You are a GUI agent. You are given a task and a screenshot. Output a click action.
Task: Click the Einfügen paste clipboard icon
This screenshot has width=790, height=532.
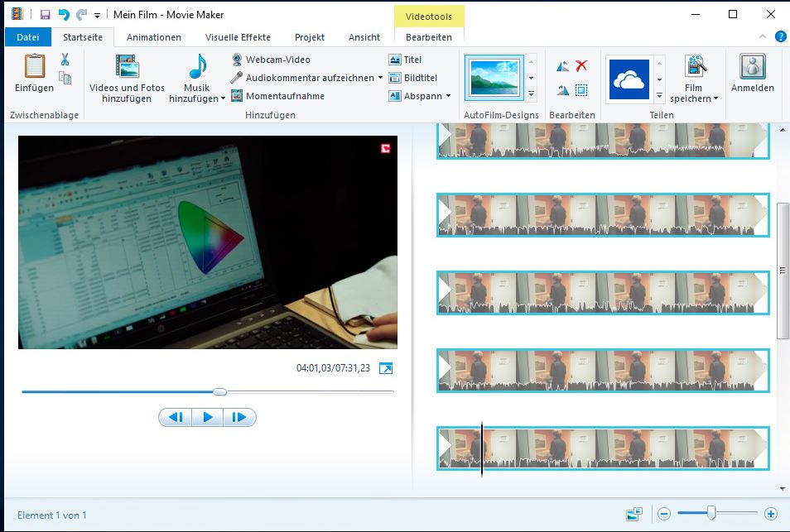coord(34,66)
